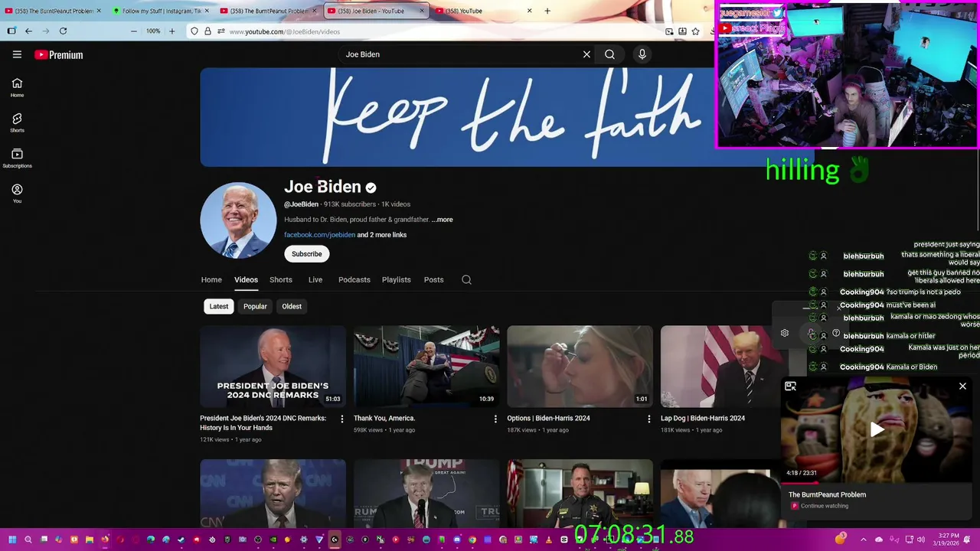The height and width of the screenshot is (551, 980).
Task: Expand channel description with ...more
Action: pos(442,220)
